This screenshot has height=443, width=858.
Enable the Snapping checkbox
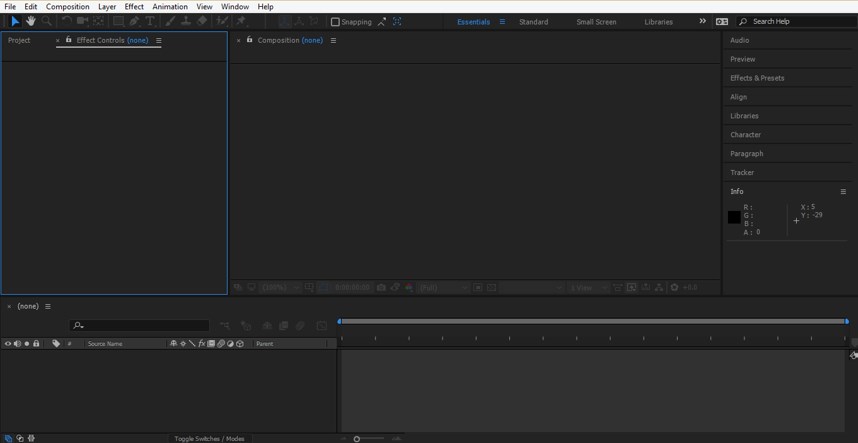click(335, 22)
